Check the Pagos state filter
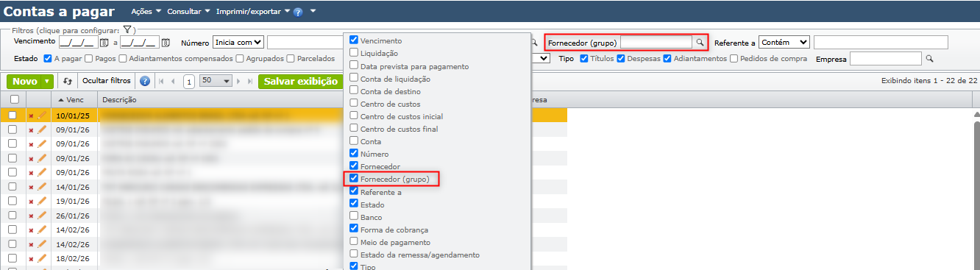Image resolution: width=980 pixels, height=270 pixels. [x=89, y=58]
